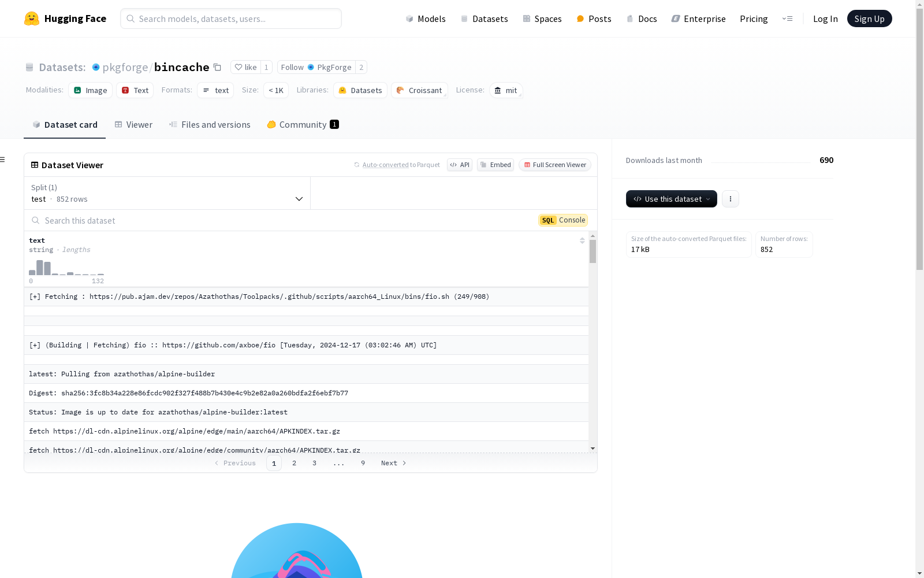The height and width of the screenshot is (578, 924).
Task: Open the Models page from the top navigation
Action: [426, 18]
